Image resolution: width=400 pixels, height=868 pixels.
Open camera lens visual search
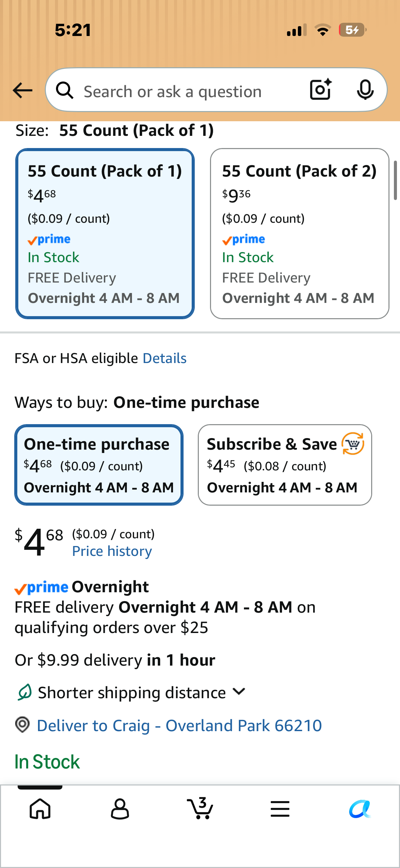321,90
